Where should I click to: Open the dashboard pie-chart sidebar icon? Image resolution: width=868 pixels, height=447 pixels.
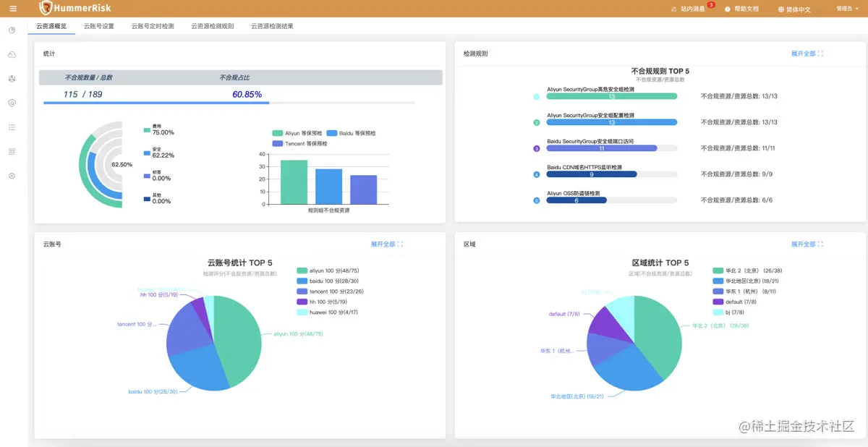point(12,30)
